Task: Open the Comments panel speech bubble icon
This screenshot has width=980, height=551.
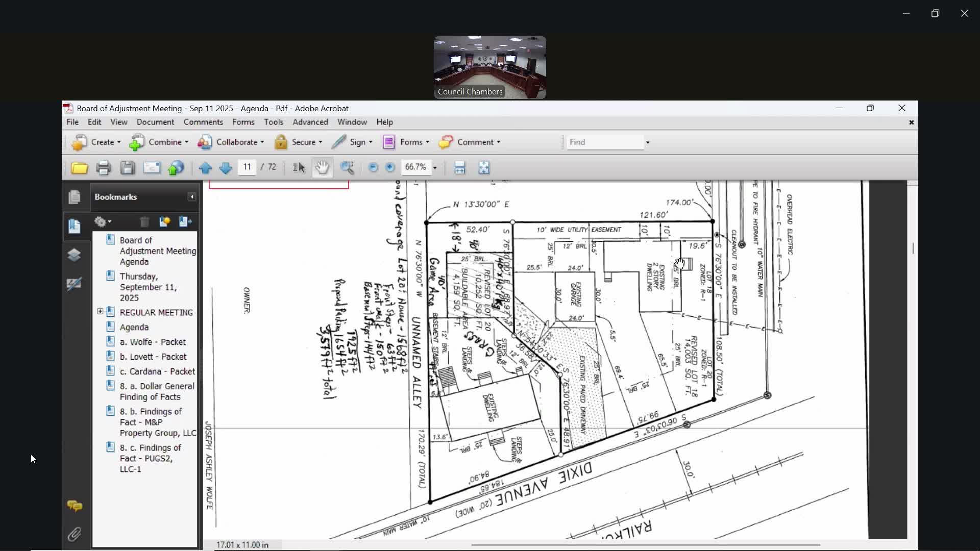Action: pos(75,506)
